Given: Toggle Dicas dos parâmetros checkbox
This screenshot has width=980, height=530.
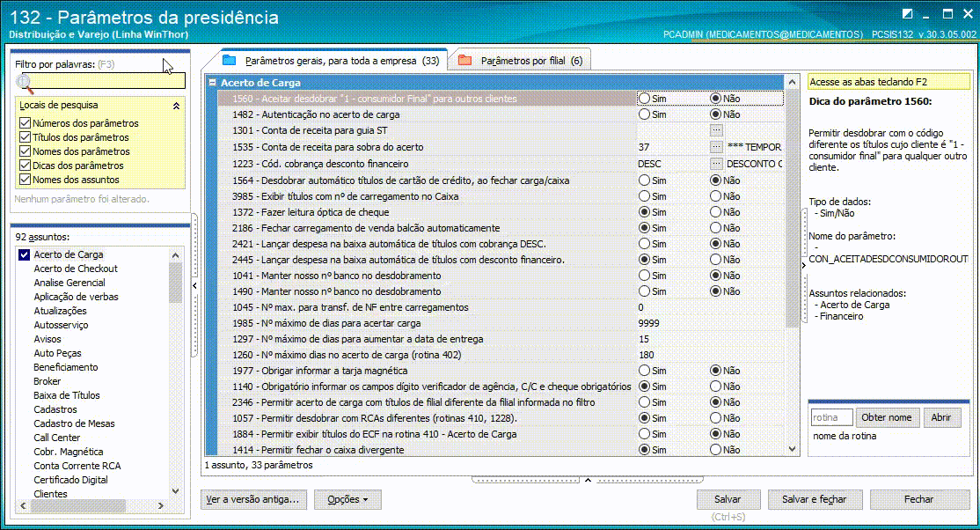Looking at the screenshot, I should click(25, 166).
